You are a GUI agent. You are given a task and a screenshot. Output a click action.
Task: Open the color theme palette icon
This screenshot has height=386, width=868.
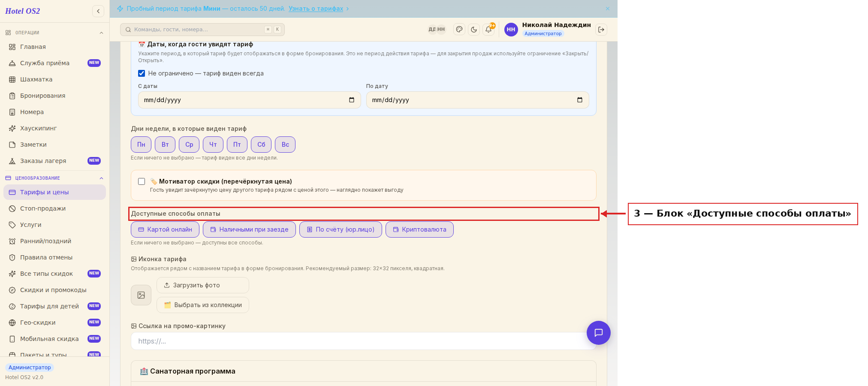point(459,30)
